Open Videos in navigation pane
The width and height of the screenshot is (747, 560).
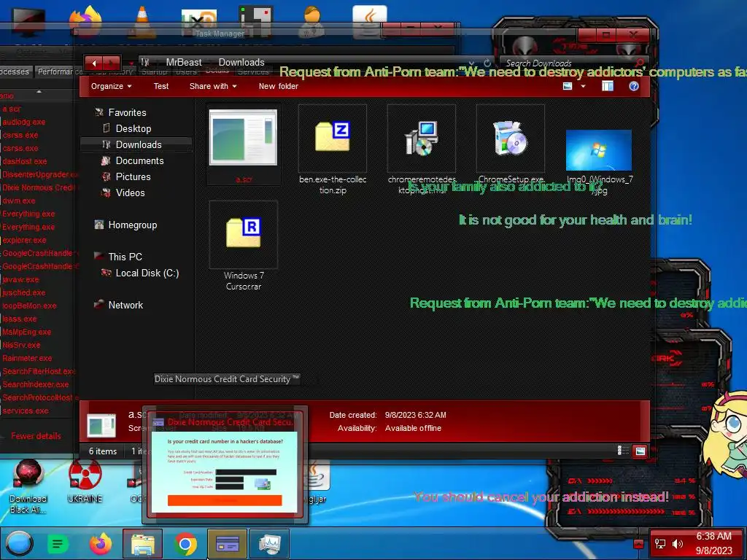coord(130,192)
